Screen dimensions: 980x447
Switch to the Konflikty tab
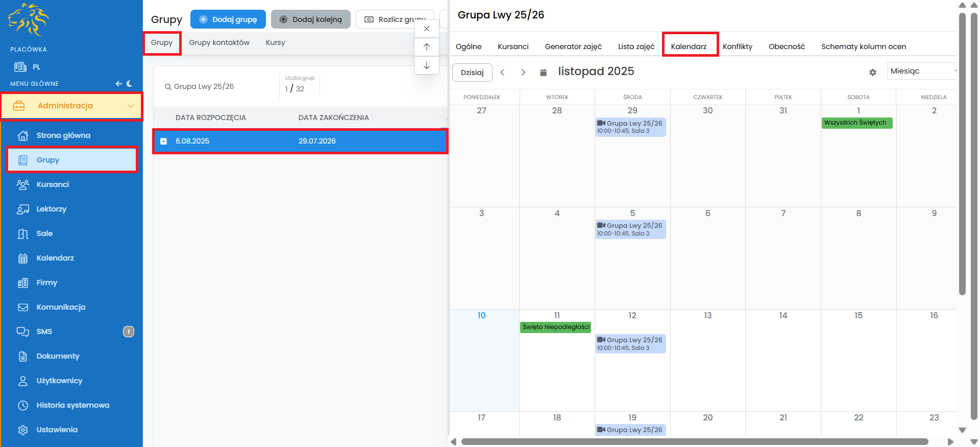point(737,46)
